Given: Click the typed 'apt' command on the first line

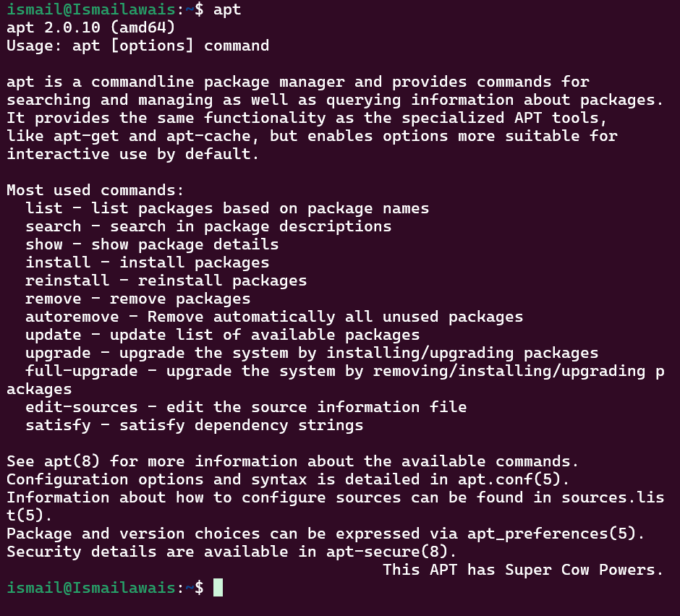Looking at the screenshot, I should [x=228, y=9].
